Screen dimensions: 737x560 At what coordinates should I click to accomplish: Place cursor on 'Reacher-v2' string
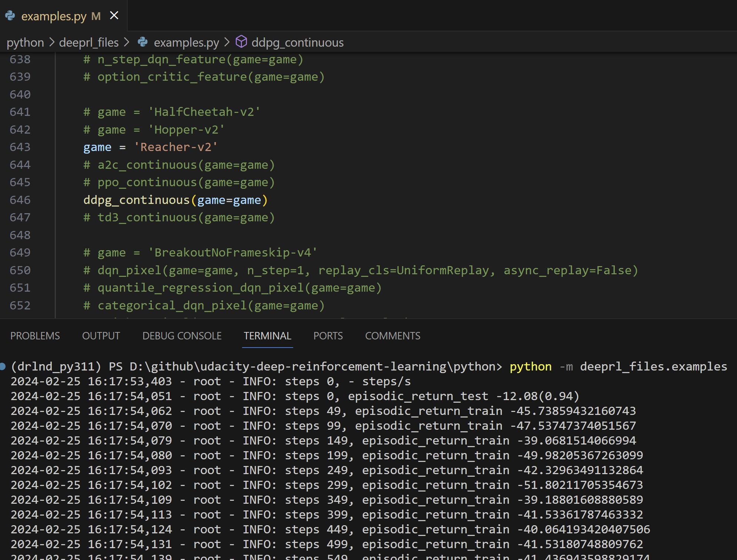176,147
